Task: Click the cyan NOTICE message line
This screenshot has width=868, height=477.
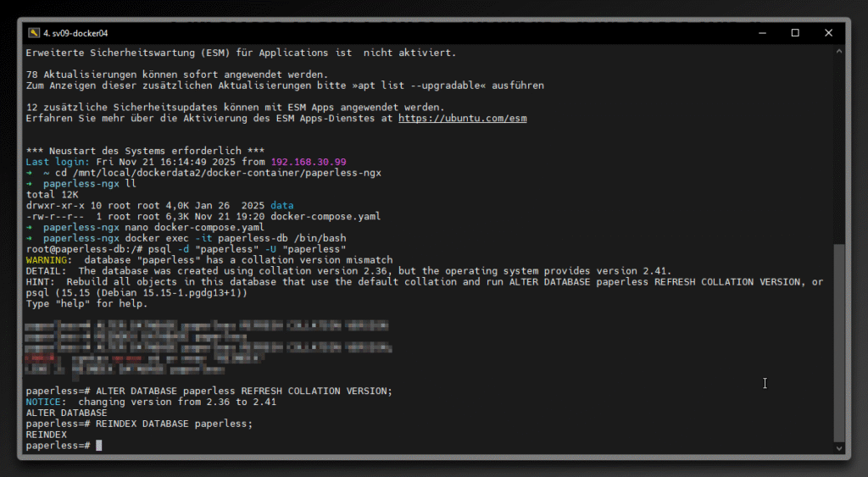Action: click(151, 402)
